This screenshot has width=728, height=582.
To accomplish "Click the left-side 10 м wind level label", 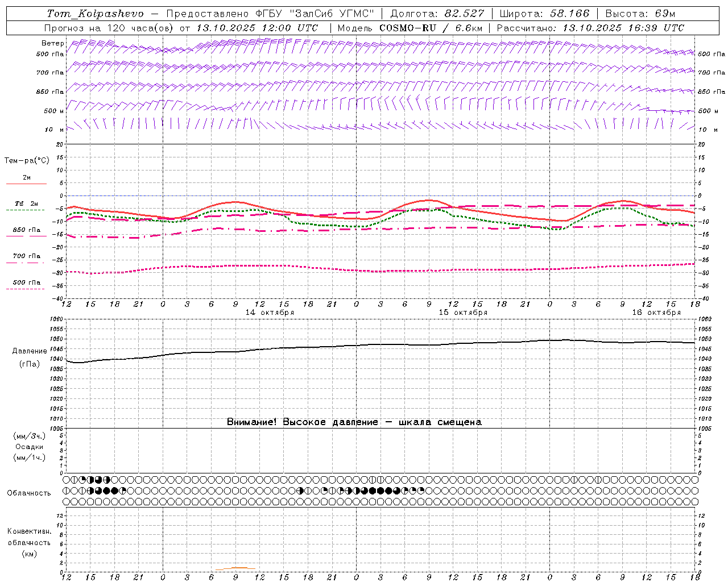I will click(55, 130).
